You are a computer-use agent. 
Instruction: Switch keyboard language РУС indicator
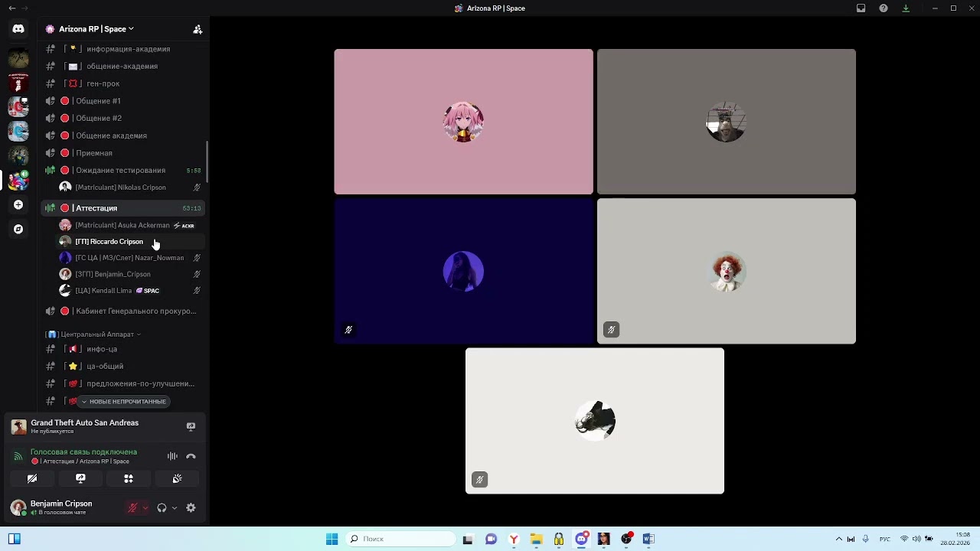884,539
